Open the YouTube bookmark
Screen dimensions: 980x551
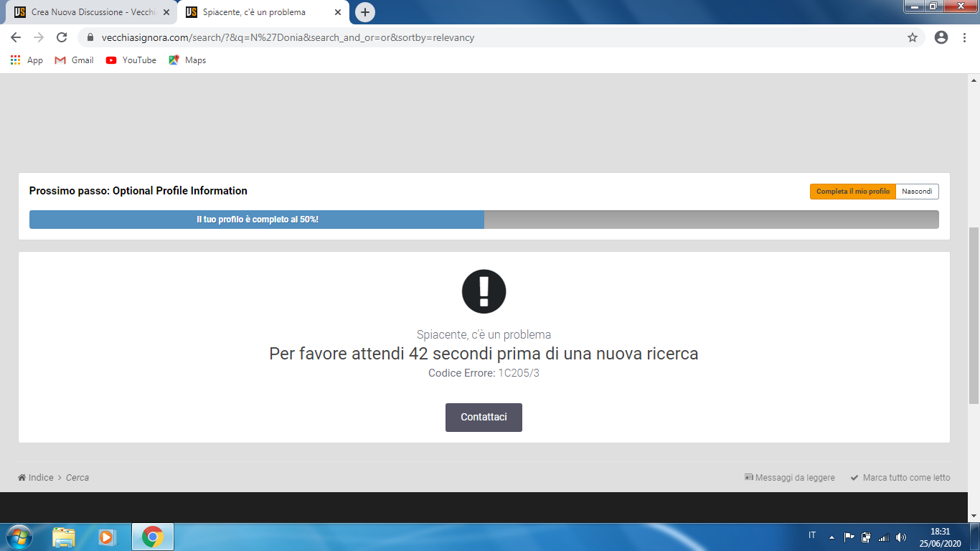click(131, 60)
